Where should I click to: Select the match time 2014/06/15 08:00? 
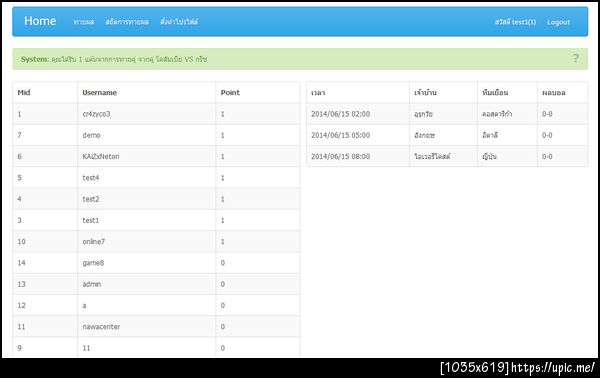click(x=341, y=156)
